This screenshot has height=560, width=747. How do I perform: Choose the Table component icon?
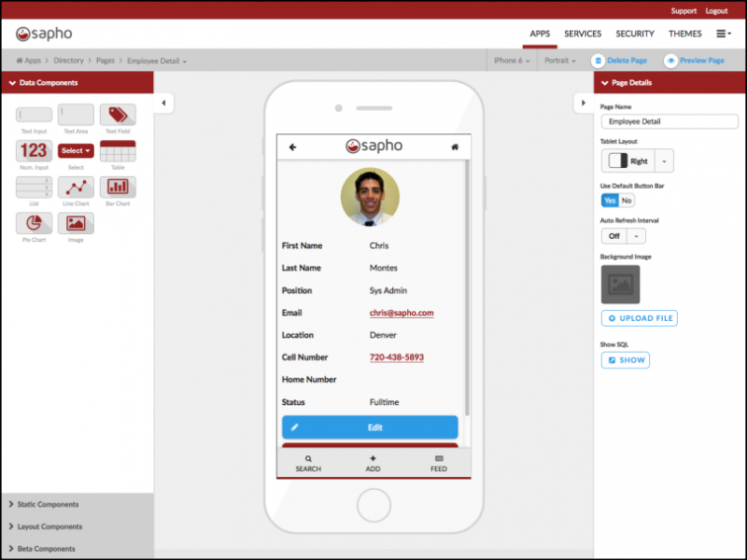click(x=118, y=150)
